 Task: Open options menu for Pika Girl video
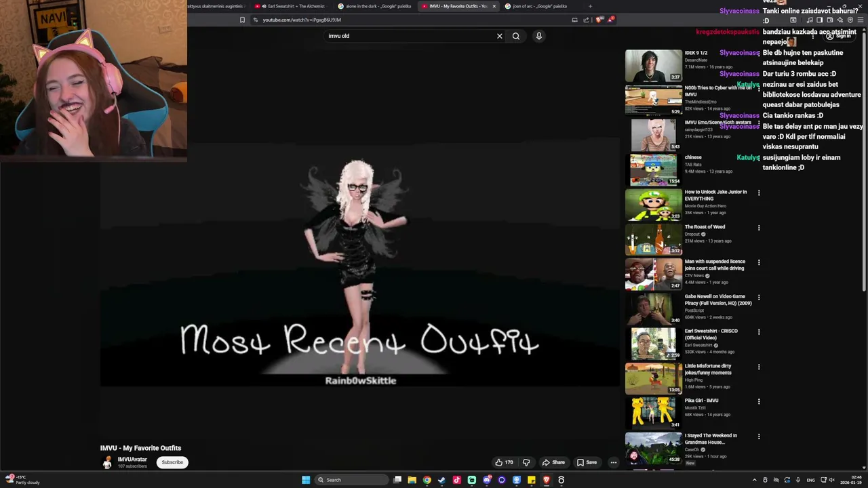[759, 402]
